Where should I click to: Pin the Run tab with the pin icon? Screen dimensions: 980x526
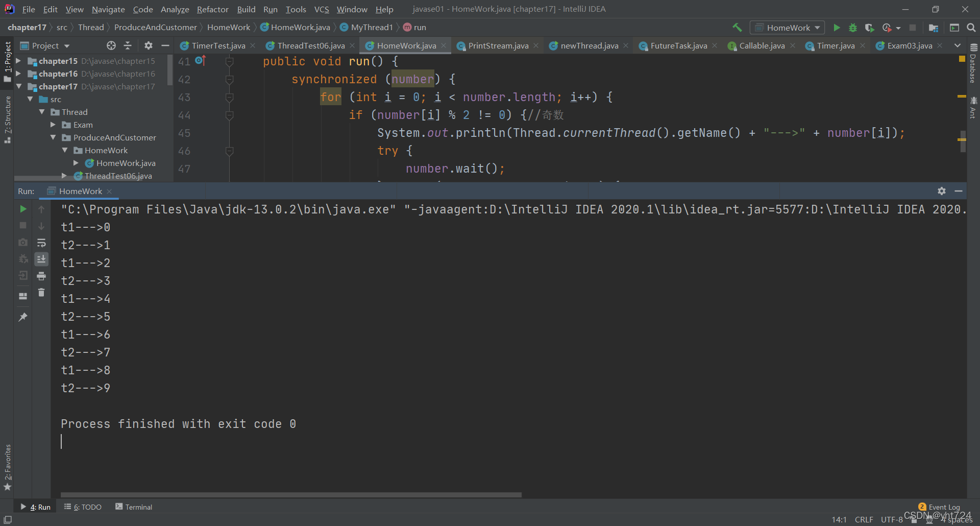coord(23,317)
